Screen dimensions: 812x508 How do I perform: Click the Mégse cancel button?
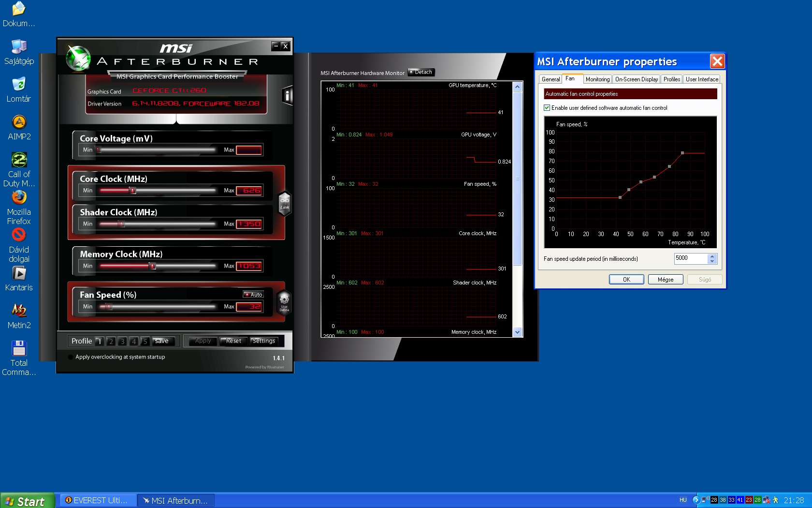click(666, 280)
